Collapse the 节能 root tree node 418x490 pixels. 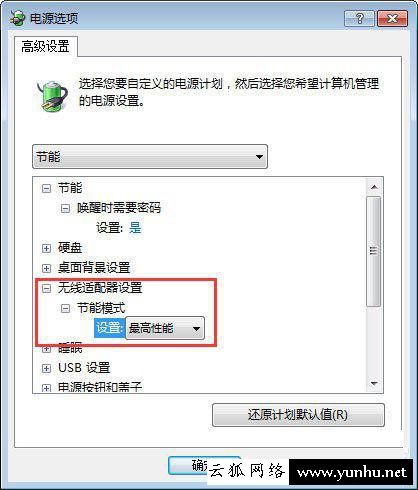[x=46, y=189]
